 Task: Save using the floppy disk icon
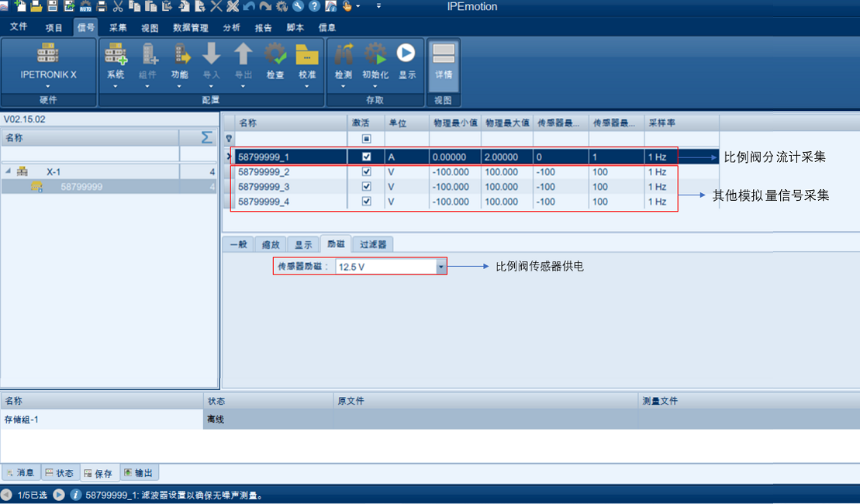[52, 6]
